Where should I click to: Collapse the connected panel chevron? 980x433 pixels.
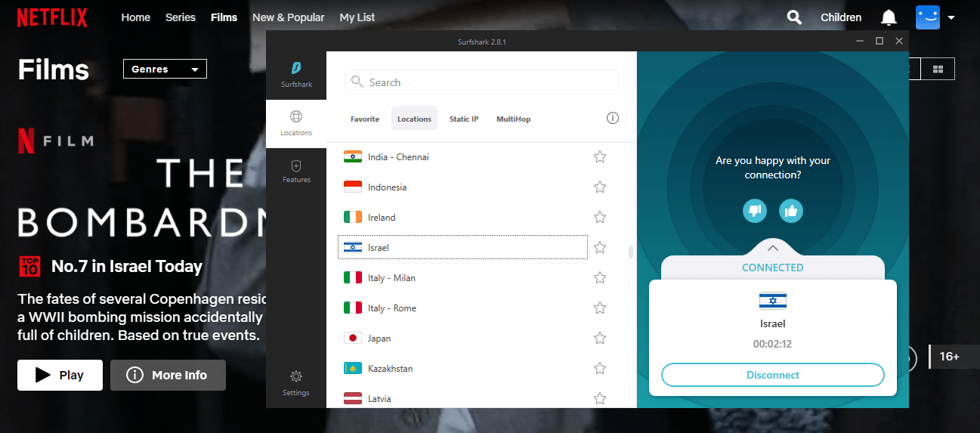pos(772,248)
